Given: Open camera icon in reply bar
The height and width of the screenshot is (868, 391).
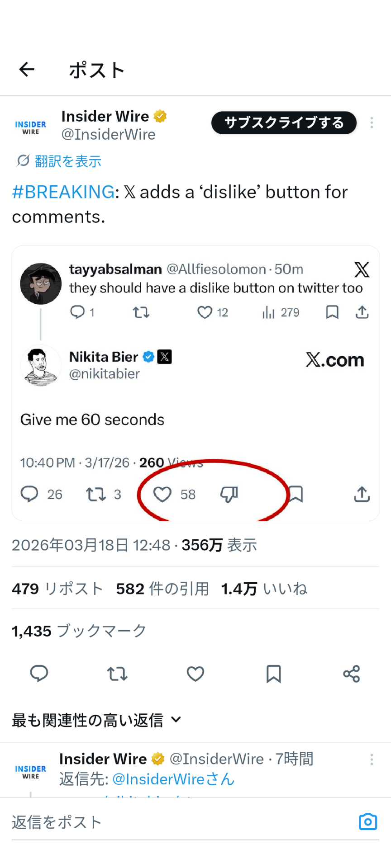Looking at the screenshot, I should point(367,822).
